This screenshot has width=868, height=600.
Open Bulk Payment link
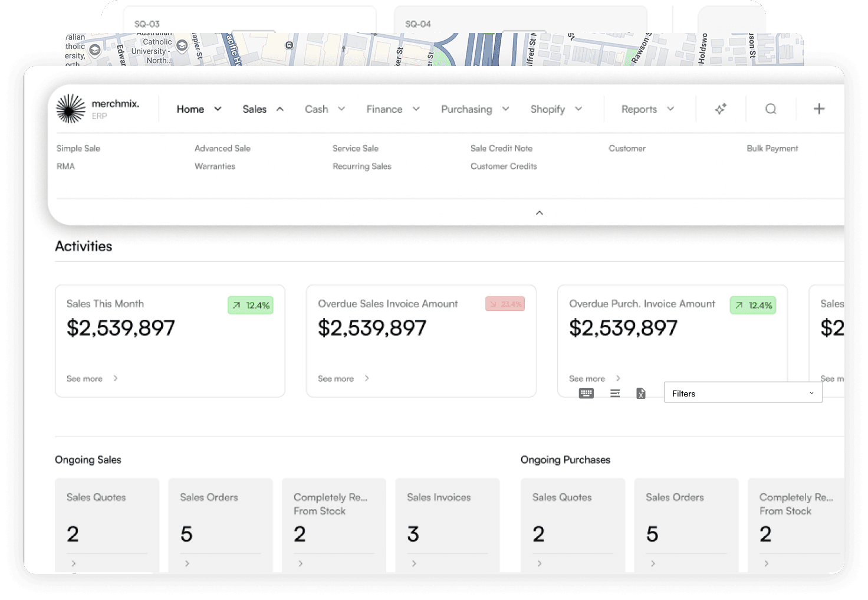772,149
